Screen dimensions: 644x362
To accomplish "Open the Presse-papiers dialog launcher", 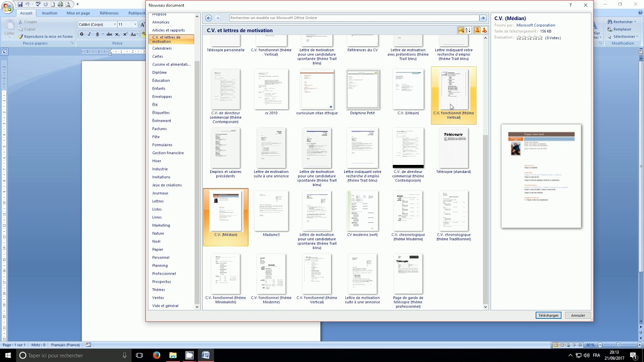I will (x=72, y=43).
